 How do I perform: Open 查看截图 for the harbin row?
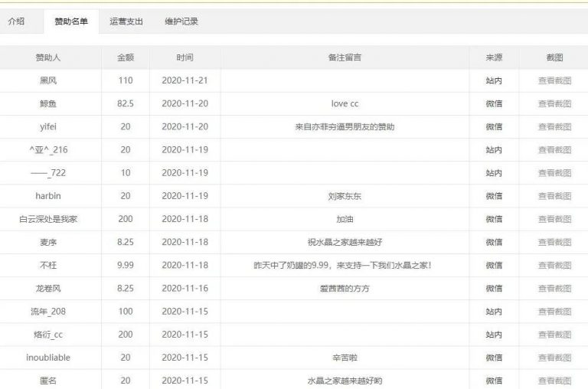click(554, 196)
